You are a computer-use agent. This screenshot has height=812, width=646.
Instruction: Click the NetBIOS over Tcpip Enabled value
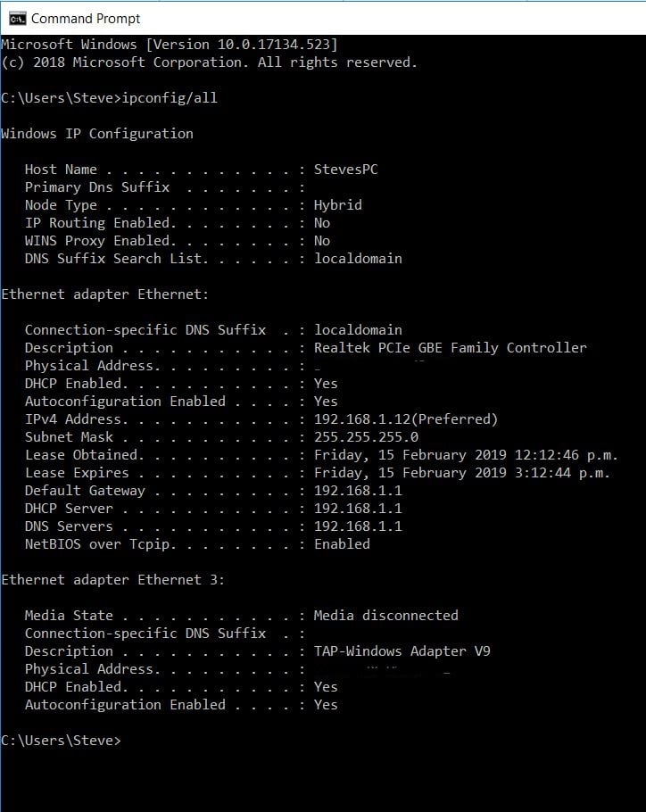342,544
